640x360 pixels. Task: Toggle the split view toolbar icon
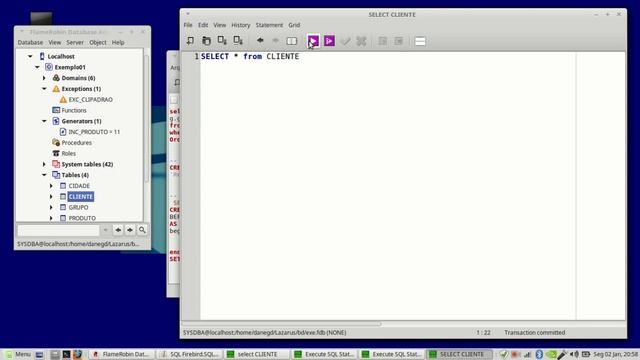pos(291,41)
